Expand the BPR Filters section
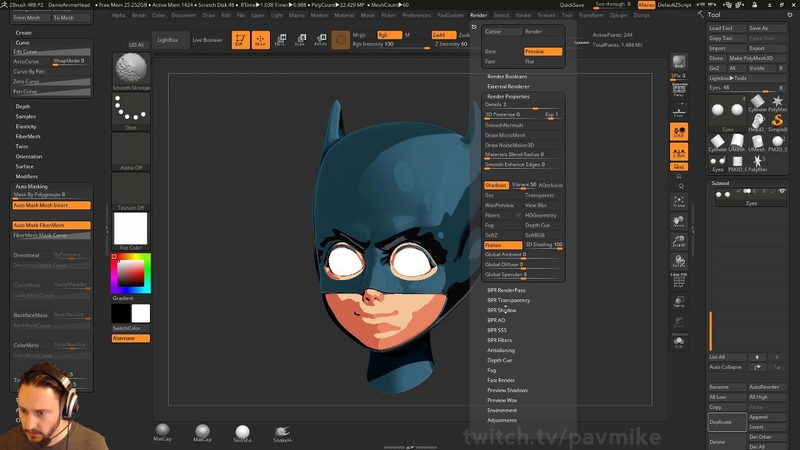Viewport: 800px width, 450px height. (499, 340)
